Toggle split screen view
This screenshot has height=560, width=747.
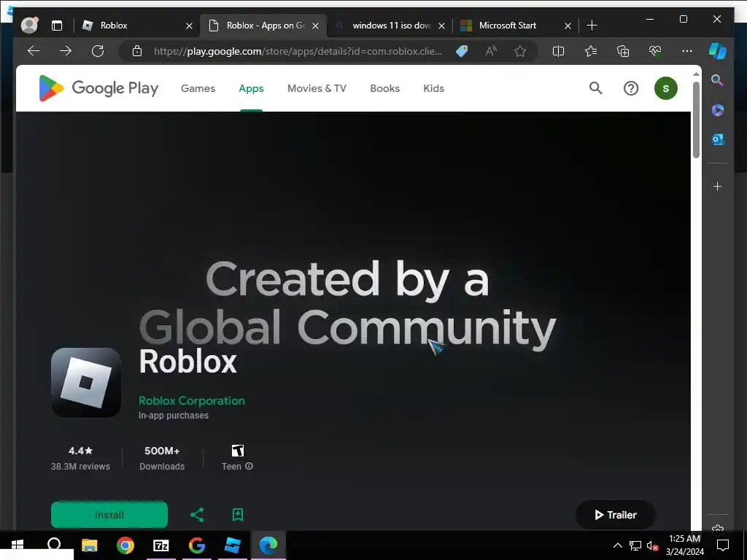pos(558,51)
